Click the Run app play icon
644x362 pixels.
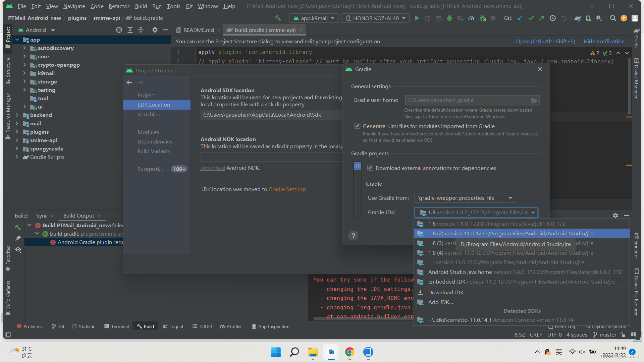pos(417,18)
